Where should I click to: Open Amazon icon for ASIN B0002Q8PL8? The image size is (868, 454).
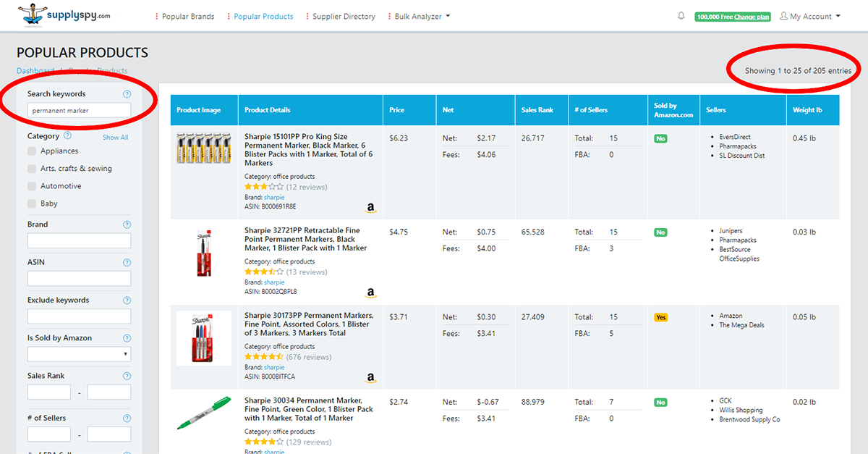(x=371, y=293)
